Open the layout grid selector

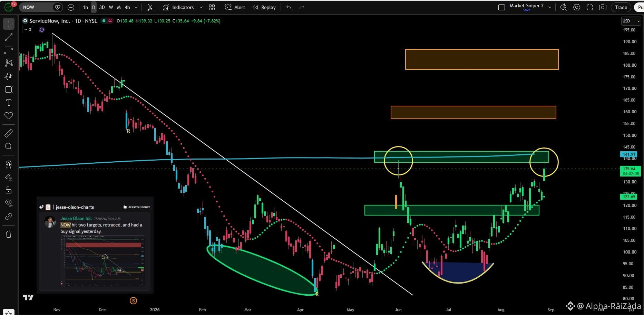[212, 7]
